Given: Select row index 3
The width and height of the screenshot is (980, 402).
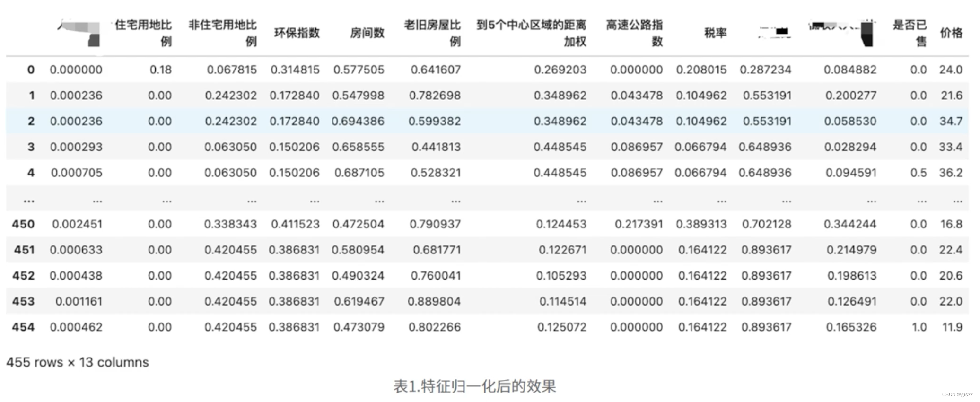Looking at the screenshot, I should tap(31, 147).
